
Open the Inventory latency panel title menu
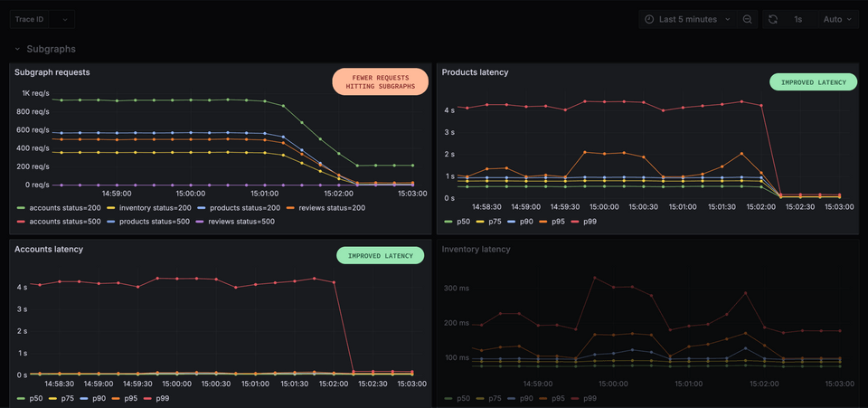tap(476, 249)
